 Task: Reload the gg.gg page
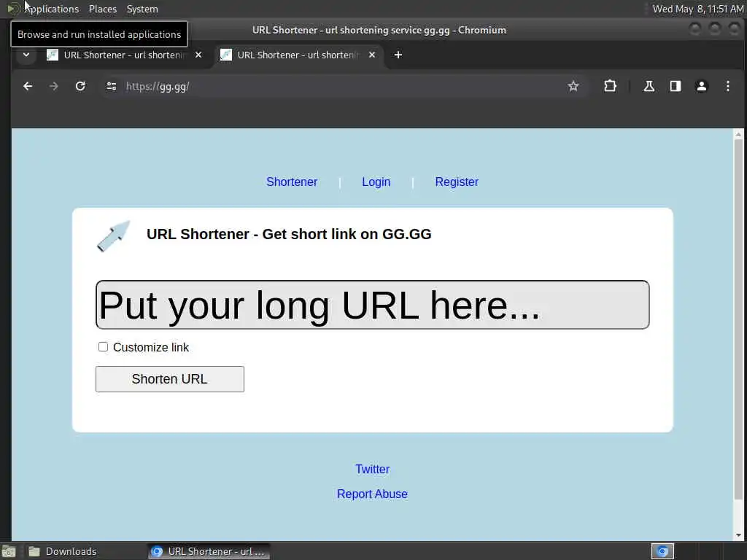(80, 86)
